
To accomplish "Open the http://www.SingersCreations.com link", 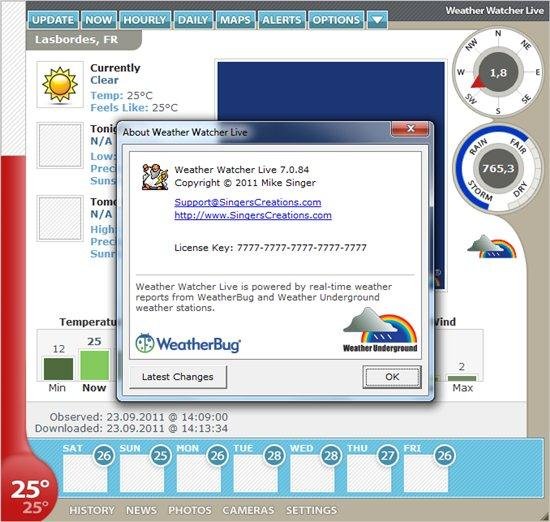I will point(253,215).
